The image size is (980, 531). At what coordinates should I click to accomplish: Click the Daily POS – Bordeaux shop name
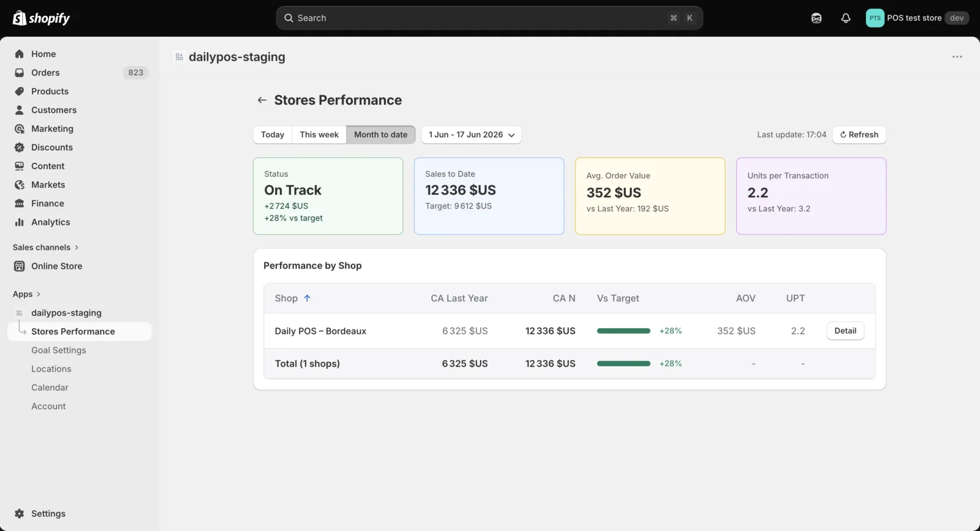[x=320, y=331]
